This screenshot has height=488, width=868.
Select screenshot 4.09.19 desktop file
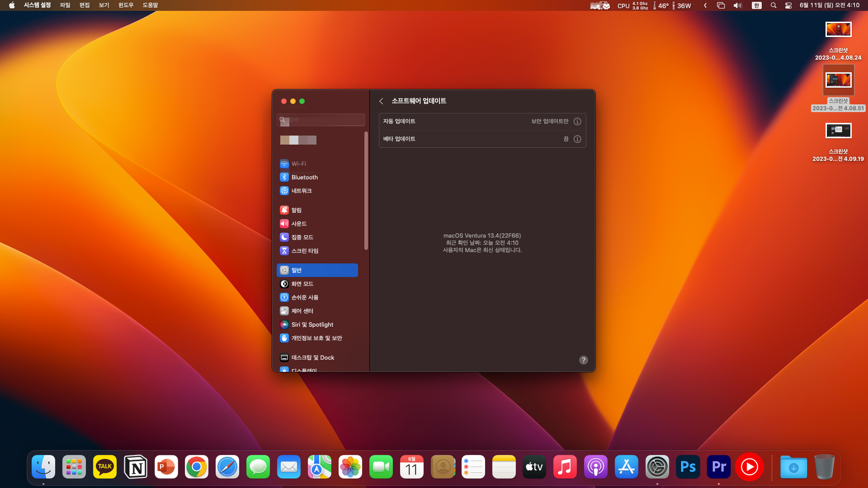pos(838,142)
